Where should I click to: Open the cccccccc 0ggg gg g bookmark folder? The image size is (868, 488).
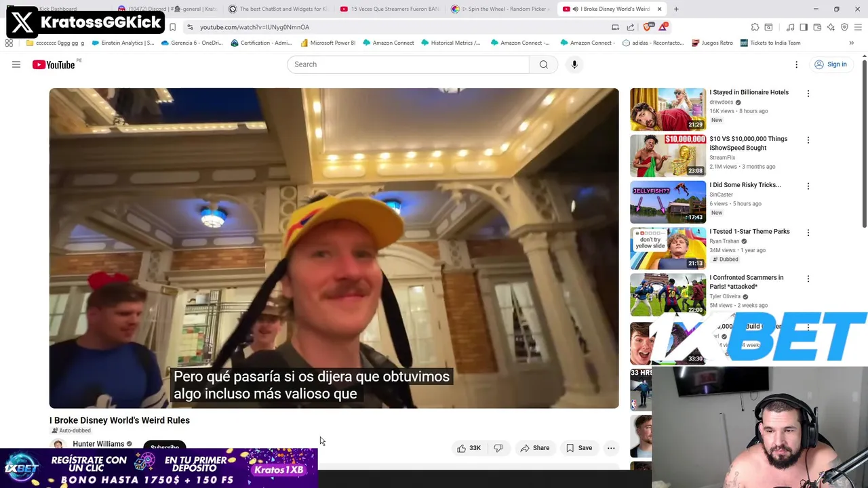pyautogui.click(x=55, y=43)
